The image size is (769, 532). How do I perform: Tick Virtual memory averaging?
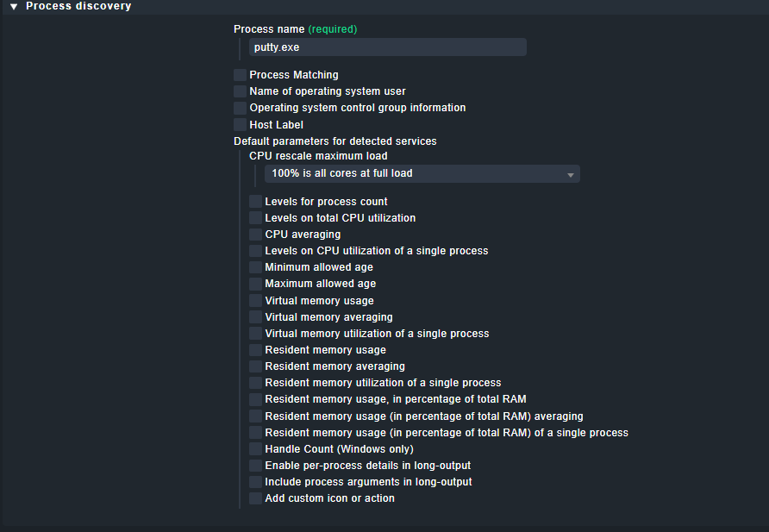[x=255, y=317]
